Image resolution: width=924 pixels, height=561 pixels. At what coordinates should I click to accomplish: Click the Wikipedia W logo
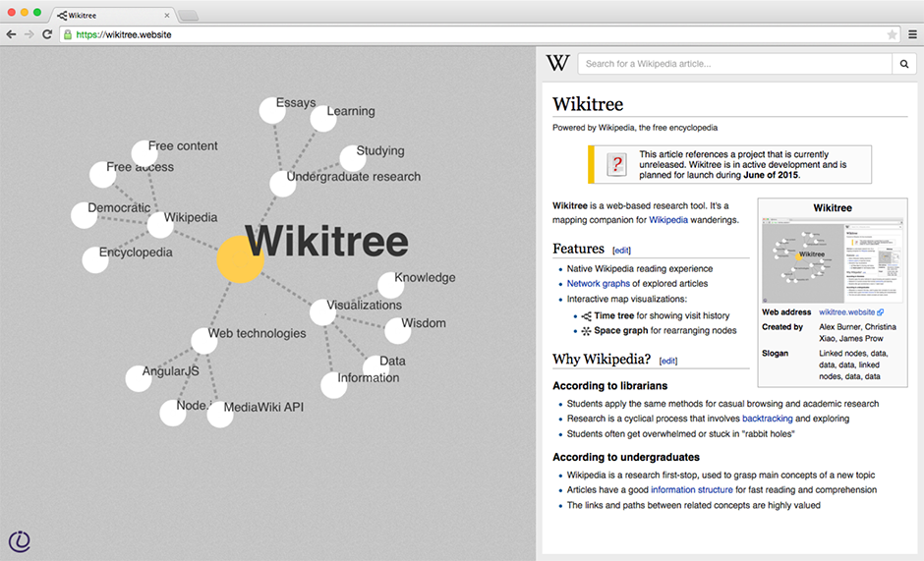[x=557, y=63]
